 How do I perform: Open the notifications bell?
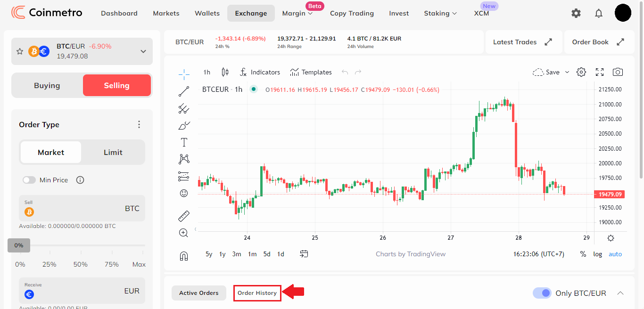coord(599,13)
